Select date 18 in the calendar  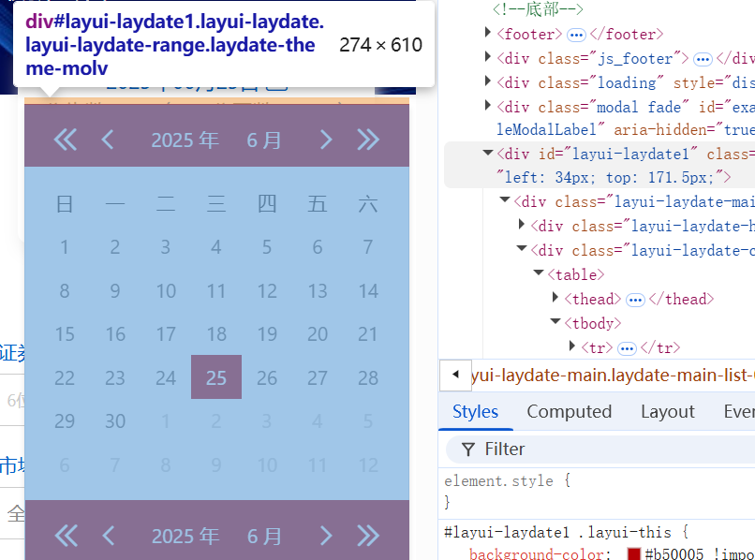pos(216,333)
